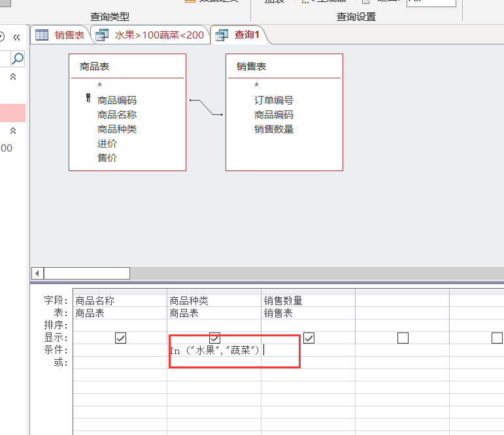Select 订单编号 field in 销售表

coord(274,100)
